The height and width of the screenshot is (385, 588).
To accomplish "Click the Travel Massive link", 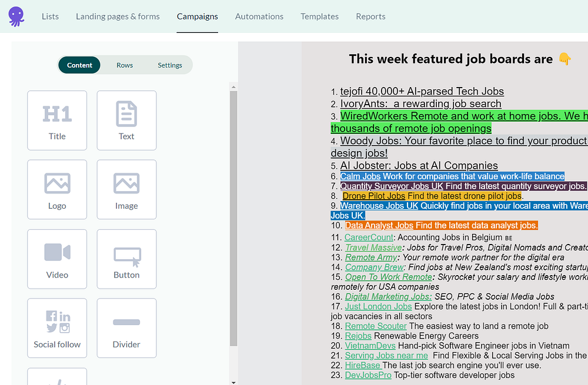I will click(373, 247).
